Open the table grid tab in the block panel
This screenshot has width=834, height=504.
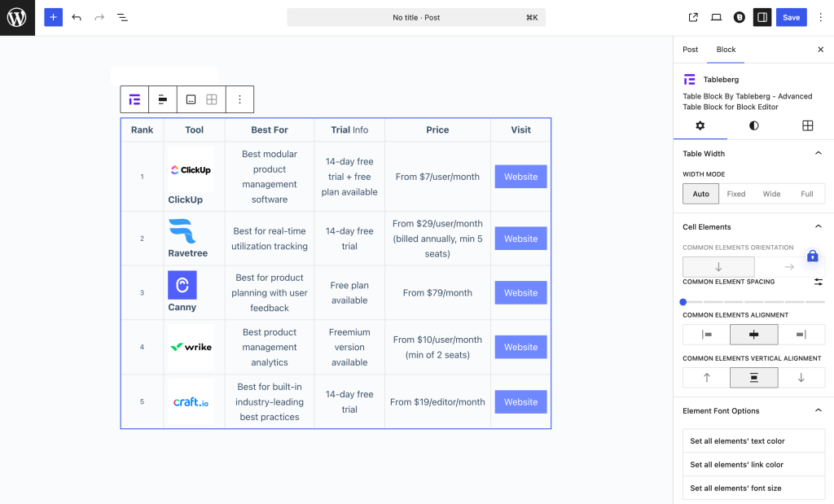[x=807, y=126]
